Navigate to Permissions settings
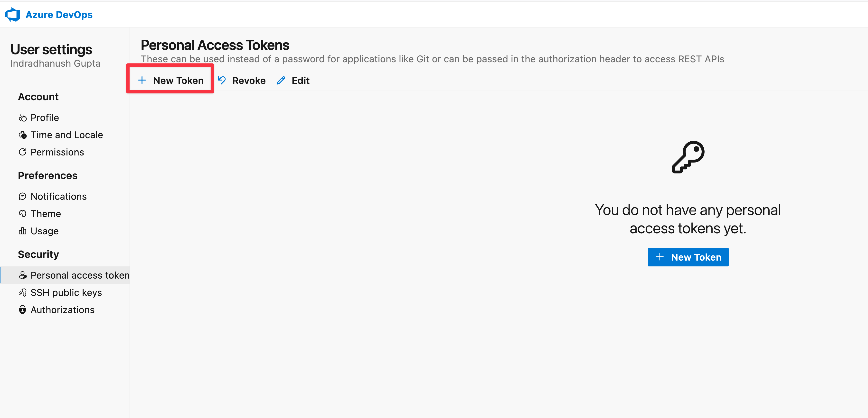 pos(57,152)
